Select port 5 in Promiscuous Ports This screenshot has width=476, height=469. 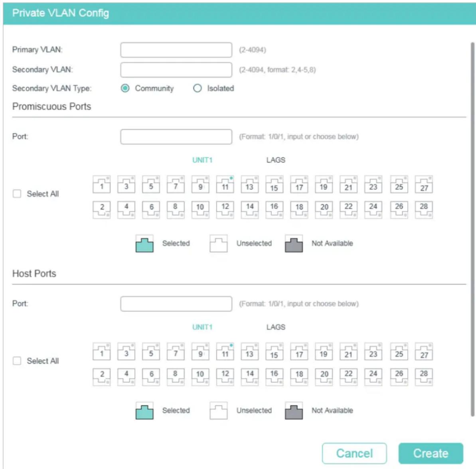tap(151, 184)
